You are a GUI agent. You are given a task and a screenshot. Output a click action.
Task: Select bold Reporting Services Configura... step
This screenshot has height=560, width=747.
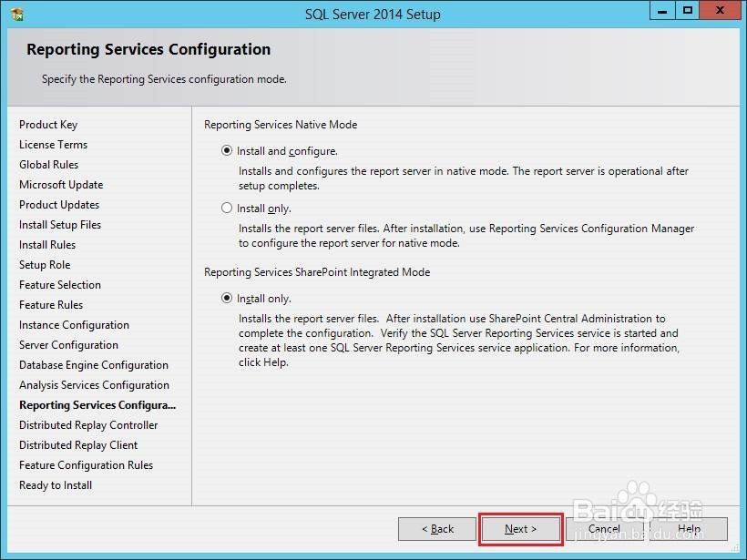(x=97, y=405)
